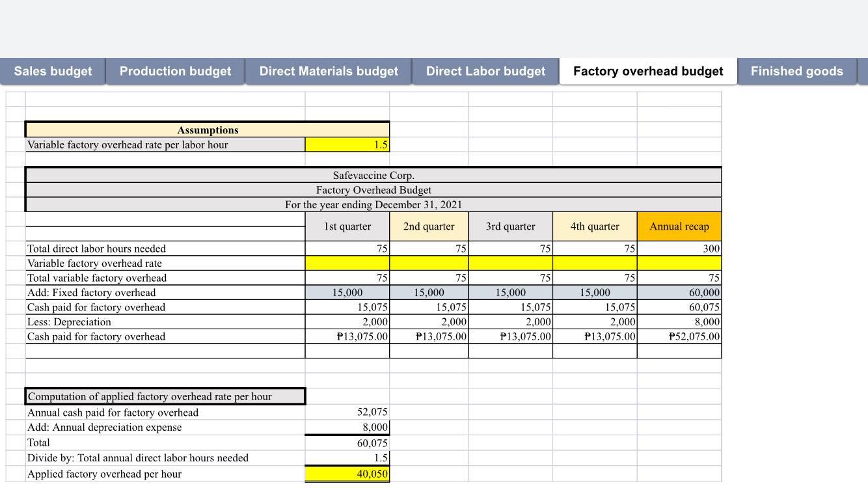Click 'Divide by: Total annual direct labor hours needed'
This screenshot has height=488, width=868.
point(165,458)
